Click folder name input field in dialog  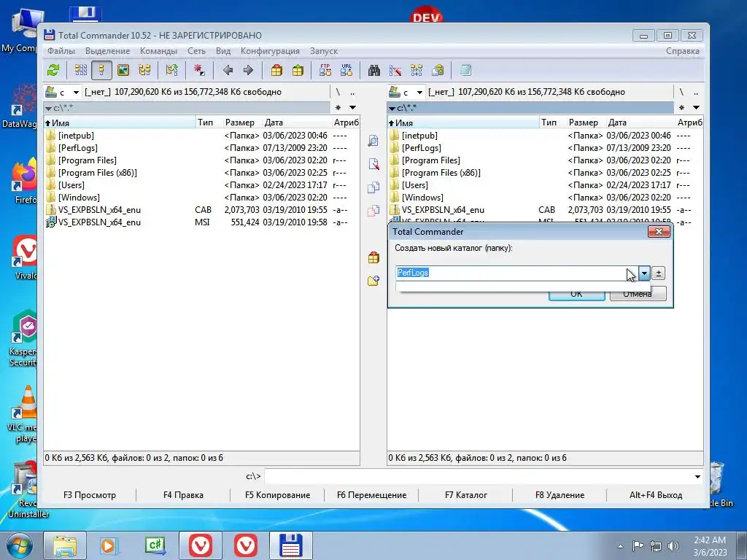pyautogui.click(x=517, y=273)
